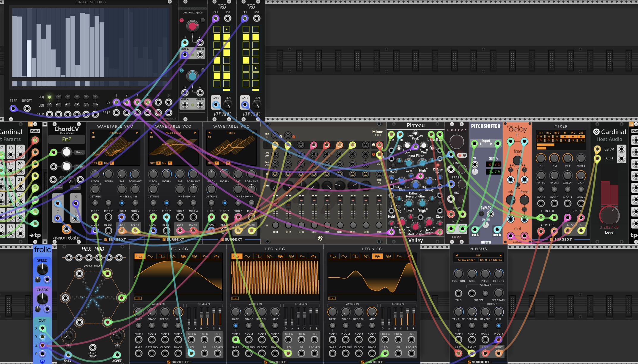Toggle noise channel N mute in Surge Mixer

pyautogui.click(x=565, y=137)
